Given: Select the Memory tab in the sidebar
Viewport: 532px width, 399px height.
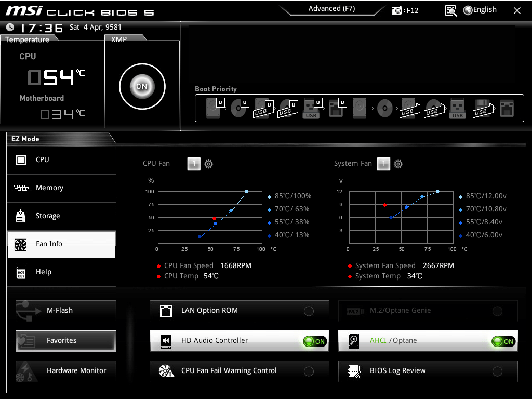Looking at the screenshot, I should click(61, 188).
